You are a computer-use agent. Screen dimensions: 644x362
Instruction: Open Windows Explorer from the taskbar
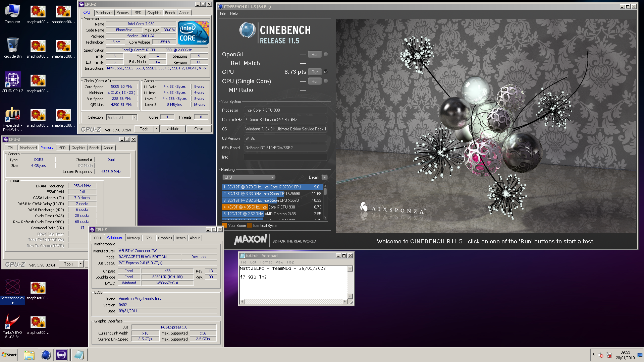coord(29,355)
